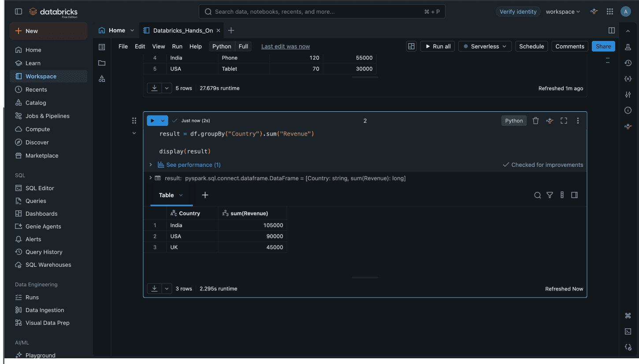Open the table of contents icon
Viewport: 639px width, 364px height.
click(102, 47)
